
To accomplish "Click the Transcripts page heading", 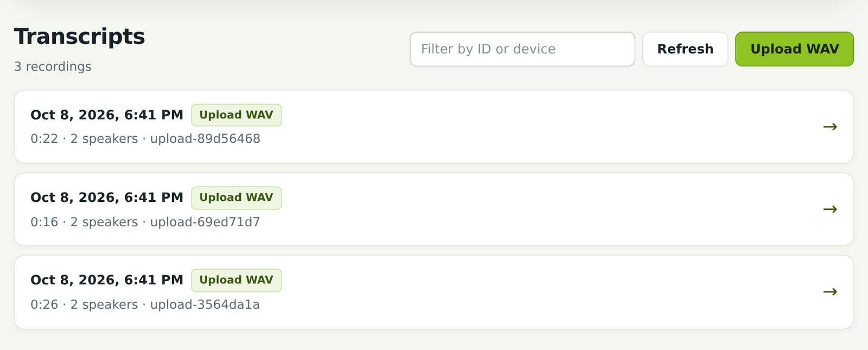I will click(x=79, y=36).
